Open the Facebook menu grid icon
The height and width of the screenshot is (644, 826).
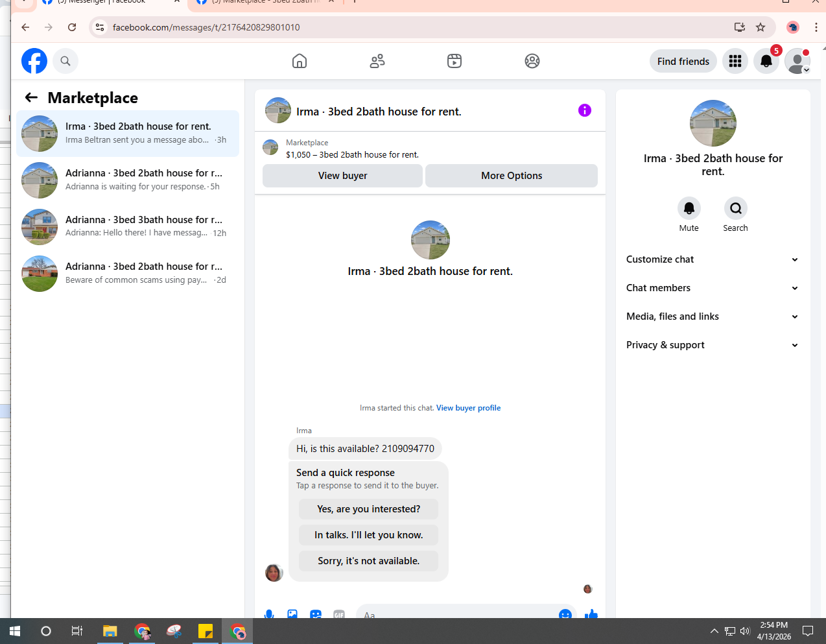click(x=735, y=61)
